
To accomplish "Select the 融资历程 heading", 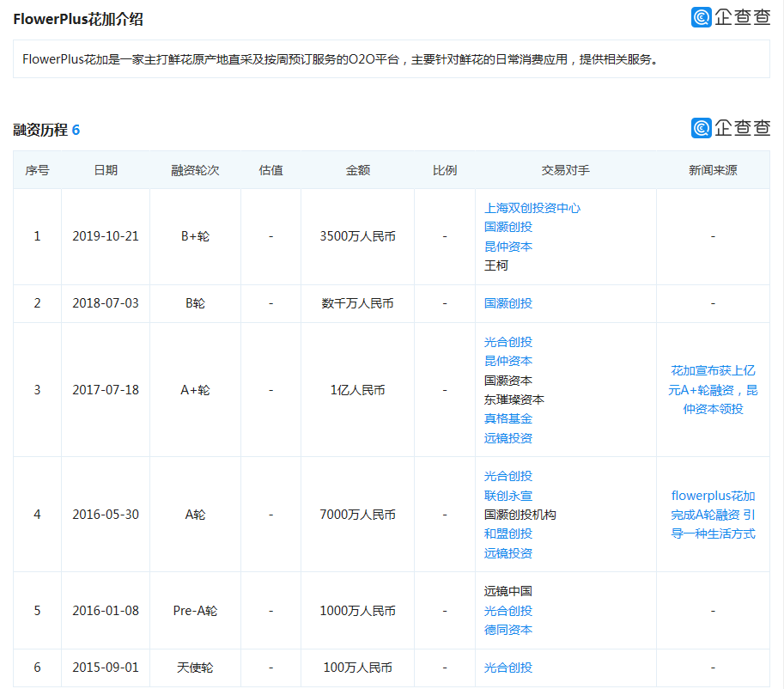I will pyautogui.click(x=40, y=130).
